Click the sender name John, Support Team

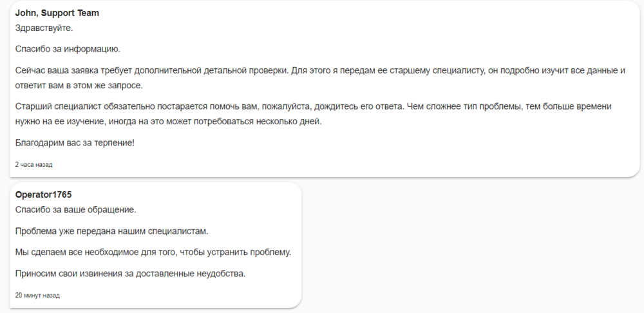(x=57, y=14)
